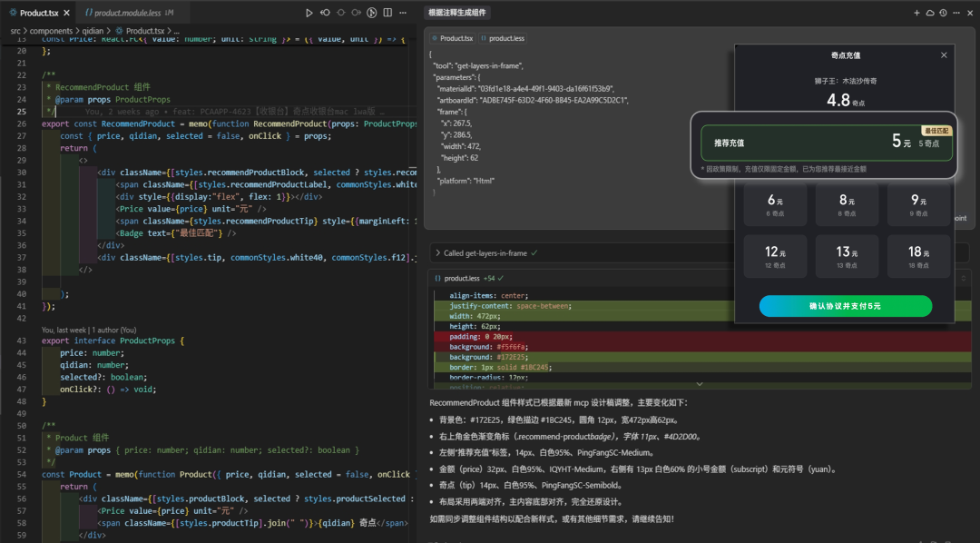980x543 pixels.
Task: Expand the diff with the bottom chevron
Action: tap(700, 384)
